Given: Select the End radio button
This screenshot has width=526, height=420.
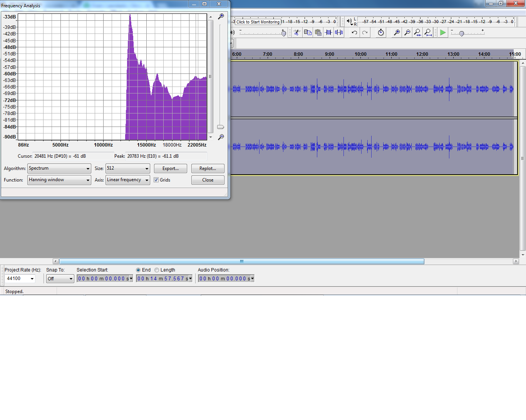Looking at the screenshot, I should coord(138,270).
